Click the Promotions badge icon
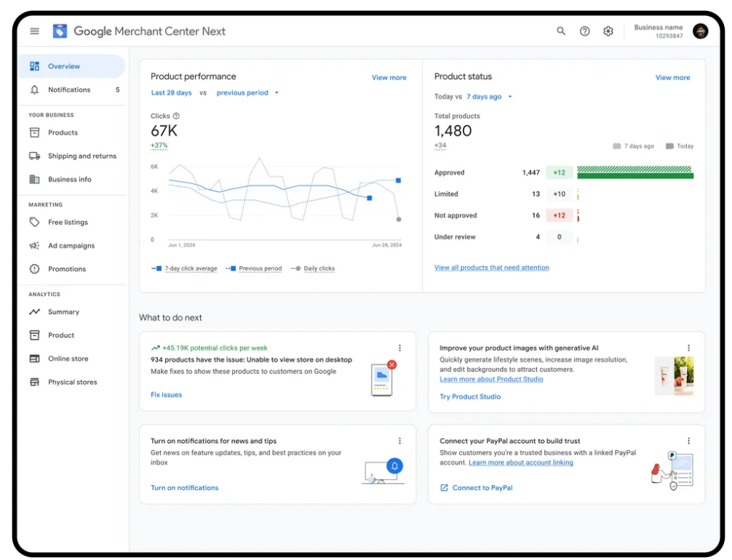This screenshot has height=560, width=732. [34, 269]
